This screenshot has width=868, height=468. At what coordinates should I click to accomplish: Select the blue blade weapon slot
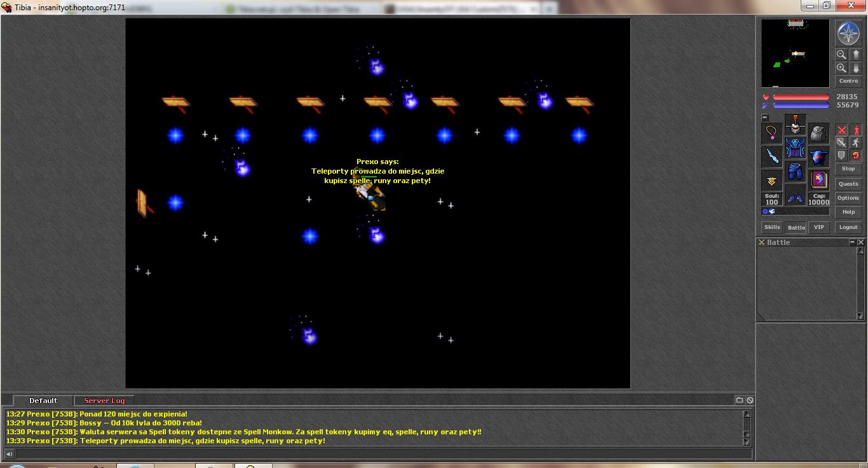(772, 157)
